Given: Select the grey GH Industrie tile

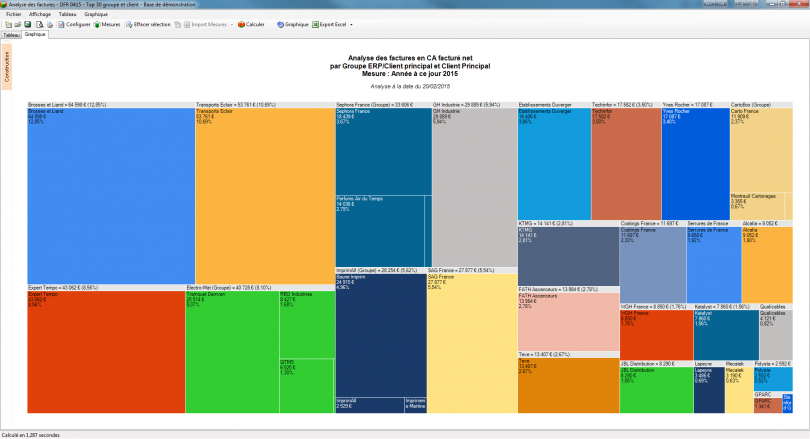Looking at the screenshot, I should [474, 187].
